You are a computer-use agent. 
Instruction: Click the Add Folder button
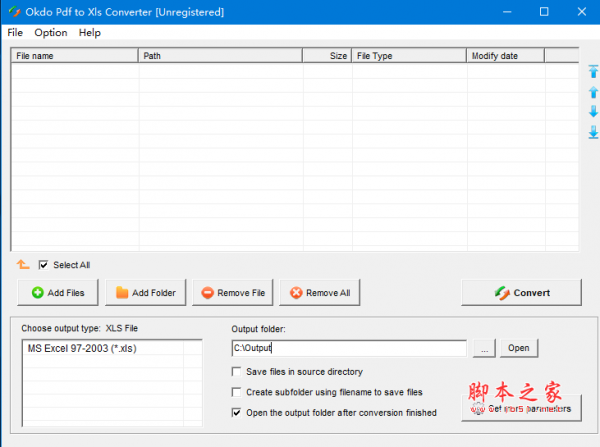[146, 293]
